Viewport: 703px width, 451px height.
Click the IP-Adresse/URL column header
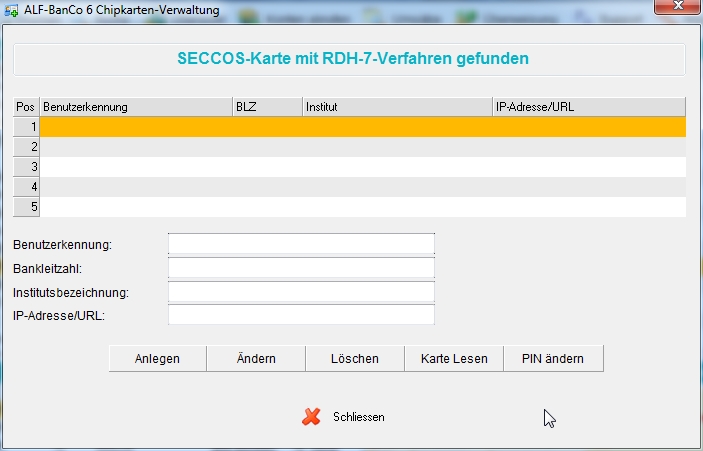click(x=589, y=107)
